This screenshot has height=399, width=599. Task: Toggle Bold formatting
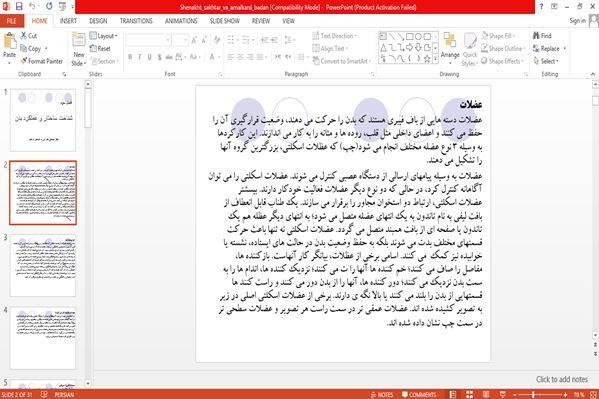pyautogui.click(x=130, y=57)
